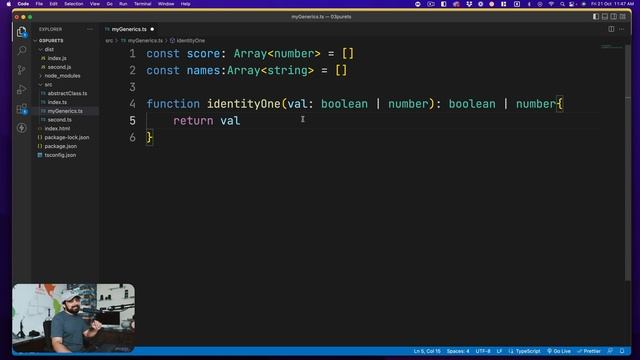Select myGenerics.ts in explorer tree
This screenshot has height=360, width=640.
click(65, 111)
